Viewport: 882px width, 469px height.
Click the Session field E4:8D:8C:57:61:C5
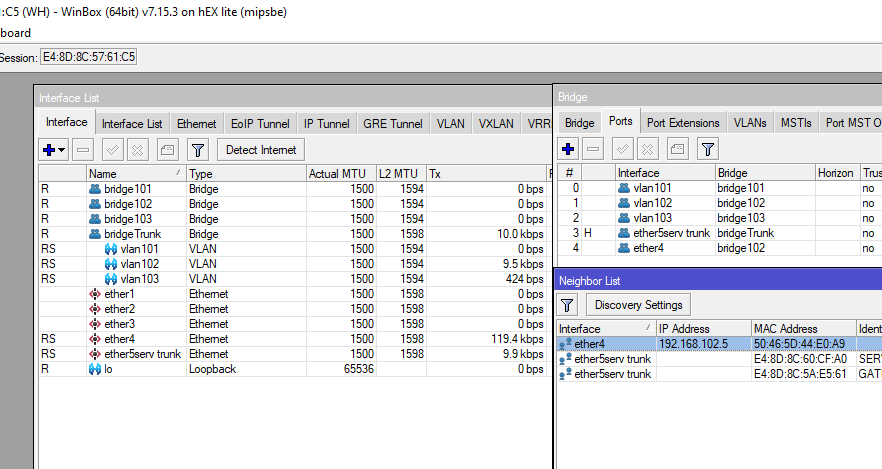click(x=88, y=57)
